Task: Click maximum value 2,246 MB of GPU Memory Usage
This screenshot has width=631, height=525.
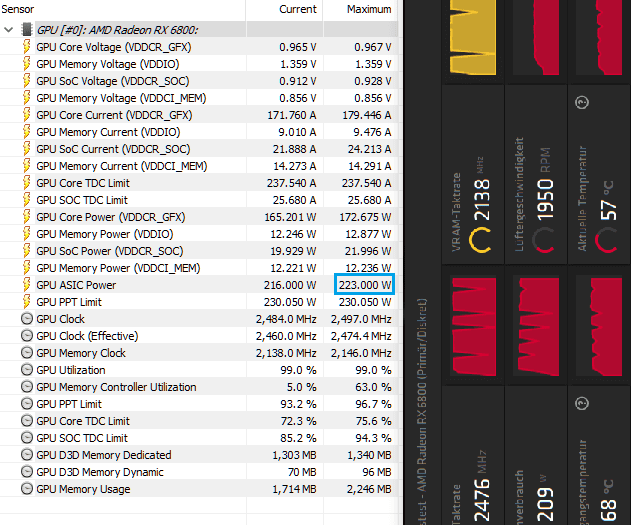Action: (369, 489)
